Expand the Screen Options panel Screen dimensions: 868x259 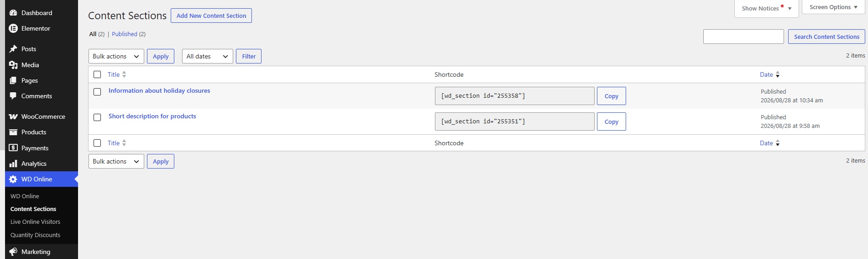[833, 7]
